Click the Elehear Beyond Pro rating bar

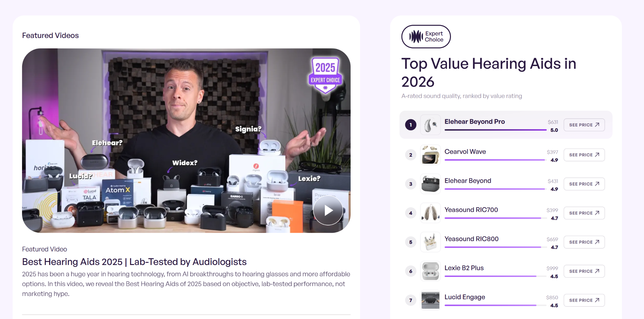coord(496,130)
